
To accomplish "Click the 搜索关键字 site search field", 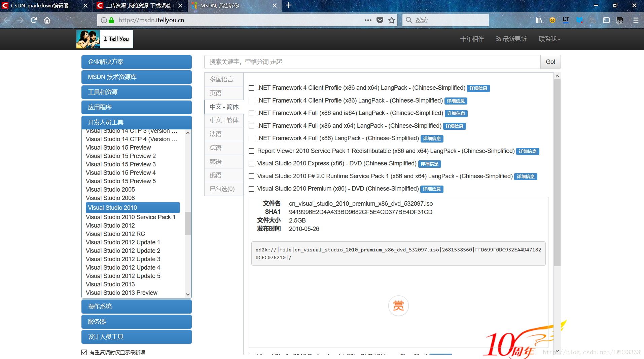I will (x=372, y=62).
